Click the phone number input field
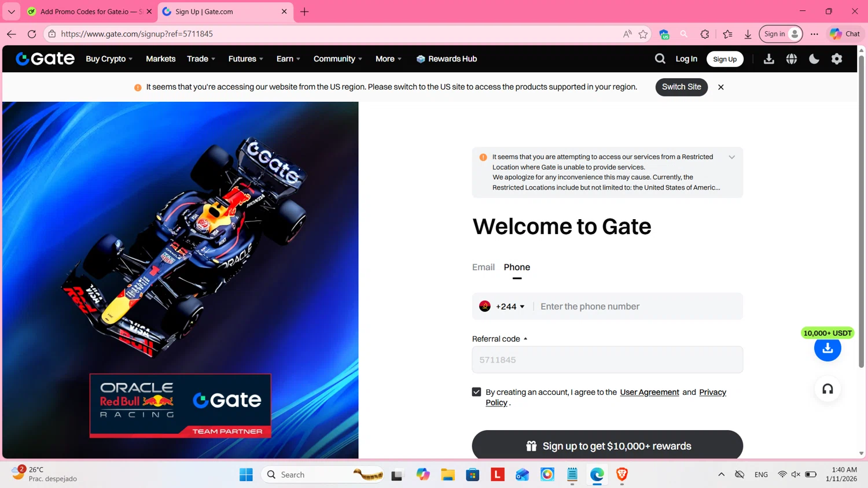This screenshot has height=488, width=868. (638, 306)
